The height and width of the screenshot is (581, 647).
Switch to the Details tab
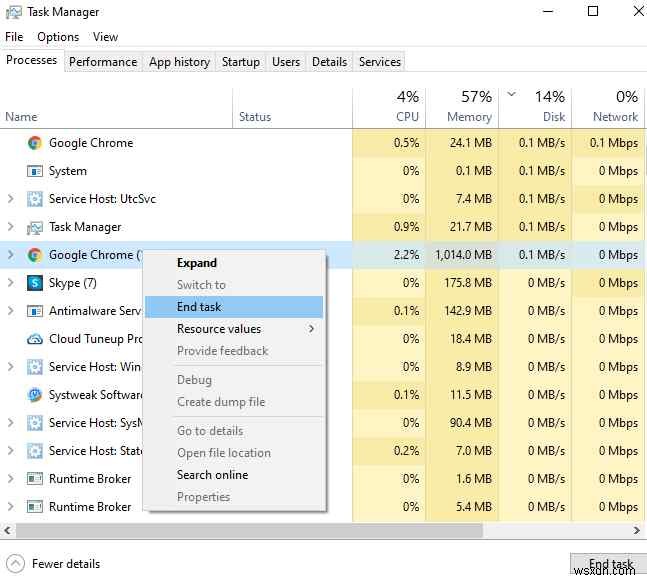(x=329, y=62)
